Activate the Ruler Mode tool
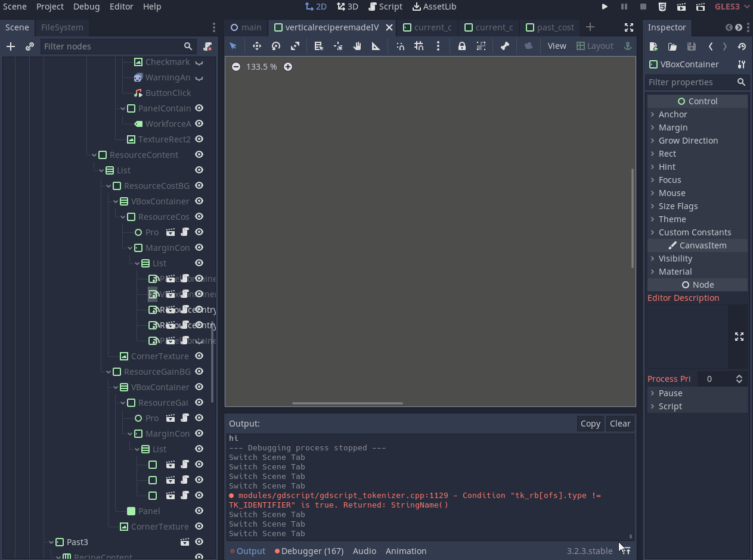Screen dimensions: 753x560 pyautogui.click(x=376, y=46)
